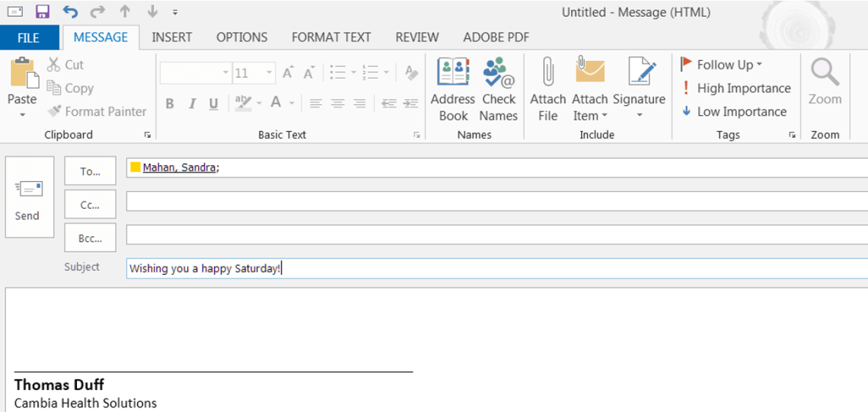Open the font name combo box
This screenshot has width=868, height=412.
coord(195,73)
